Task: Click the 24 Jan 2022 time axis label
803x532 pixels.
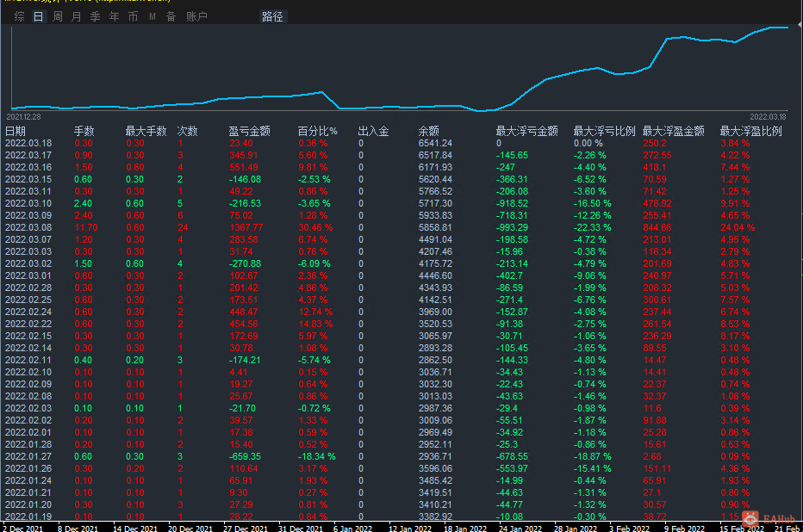Action: point(520,528)
